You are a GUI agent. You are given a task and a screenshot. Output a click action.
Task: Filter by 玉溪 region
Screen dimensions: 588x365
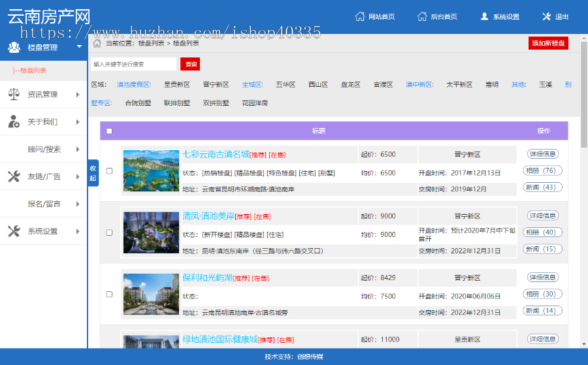(546, 85)
